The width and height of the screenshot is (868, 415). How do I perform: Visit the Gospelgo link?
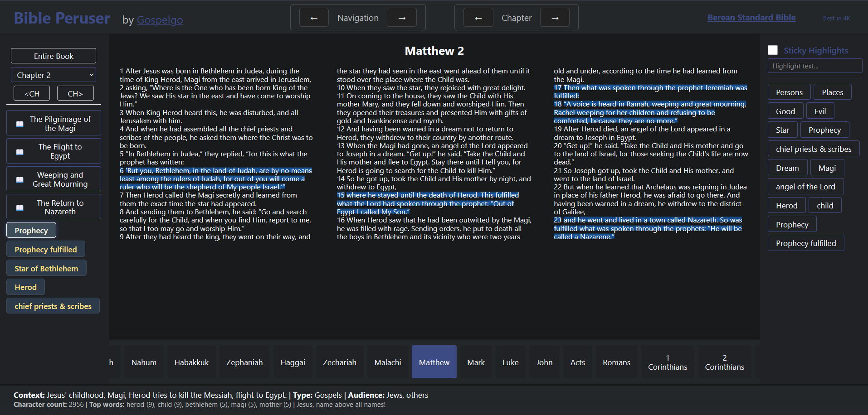click(159, 20)
